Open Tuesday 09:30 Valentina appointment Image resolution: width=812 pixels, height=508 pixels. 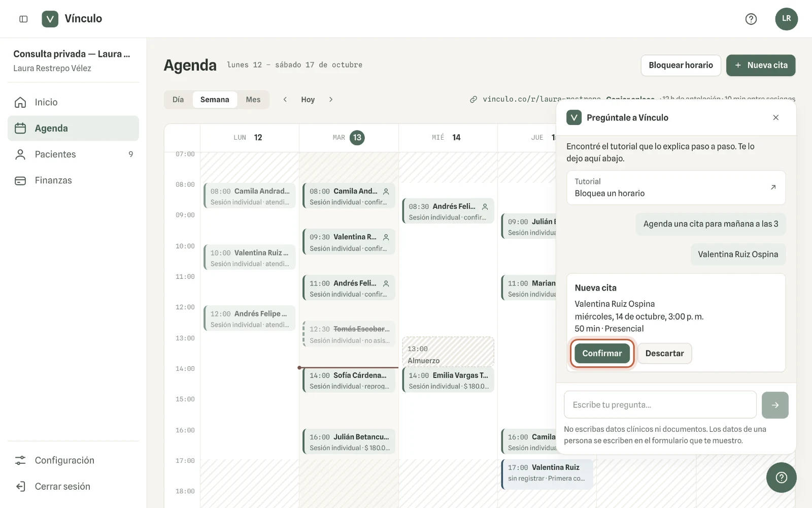[x=349, y=242]
